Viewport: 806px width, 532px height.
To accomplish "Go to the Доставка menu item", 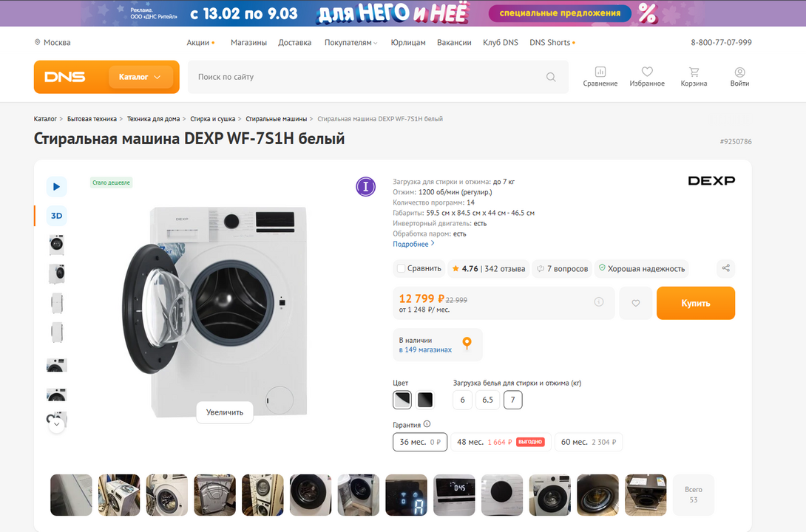I will coord(294,43).
